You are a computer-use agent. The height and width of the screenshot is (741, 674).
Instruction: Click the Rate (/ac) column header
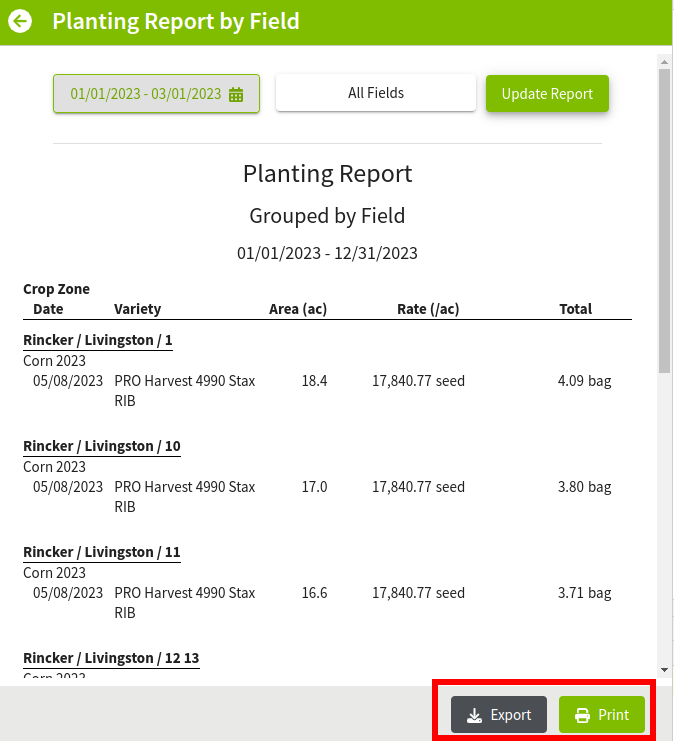click(428, 309)
